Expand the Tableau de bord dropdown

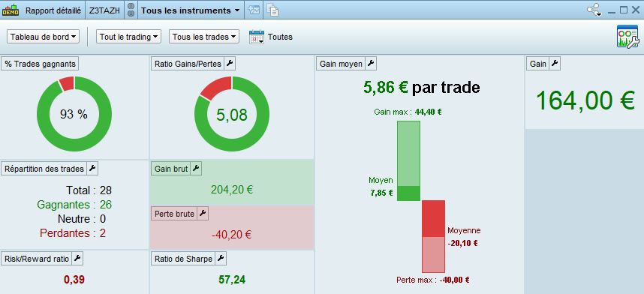pyautogui.click(x=43, y=37)
